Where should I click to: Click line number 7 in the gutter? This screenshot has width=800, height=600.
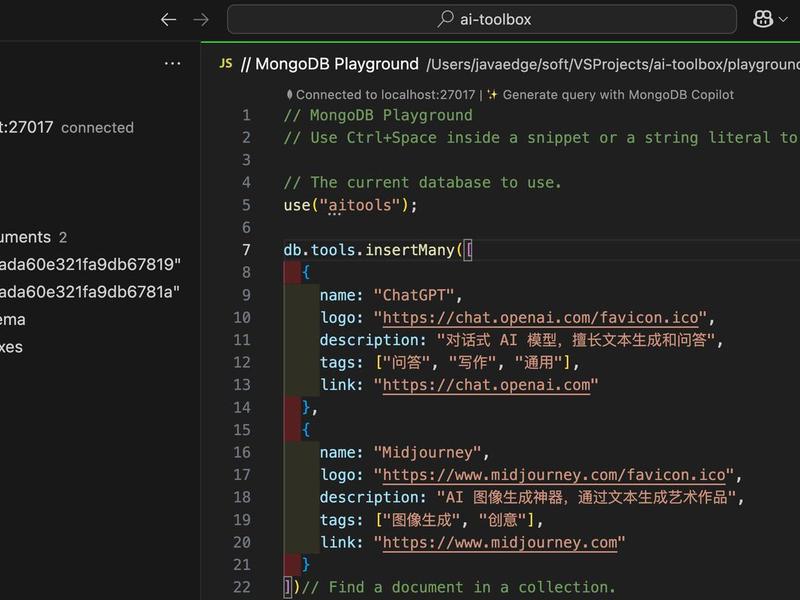[x=246, y=250]
